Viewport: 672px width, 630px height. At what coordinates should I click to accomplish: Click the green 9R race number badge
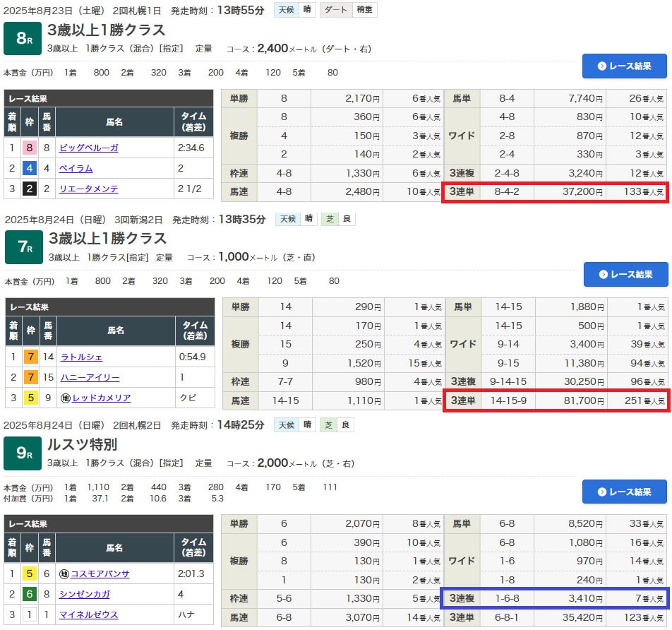[23, 453]
